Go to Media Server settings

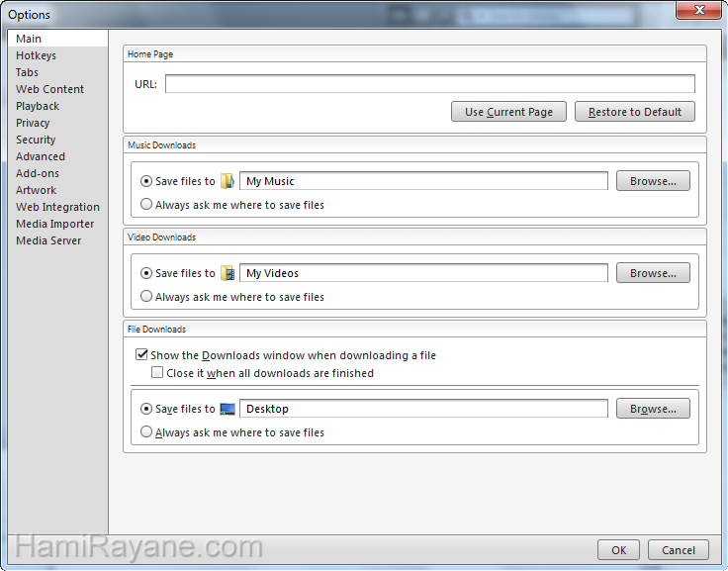[x=48, y=240]
